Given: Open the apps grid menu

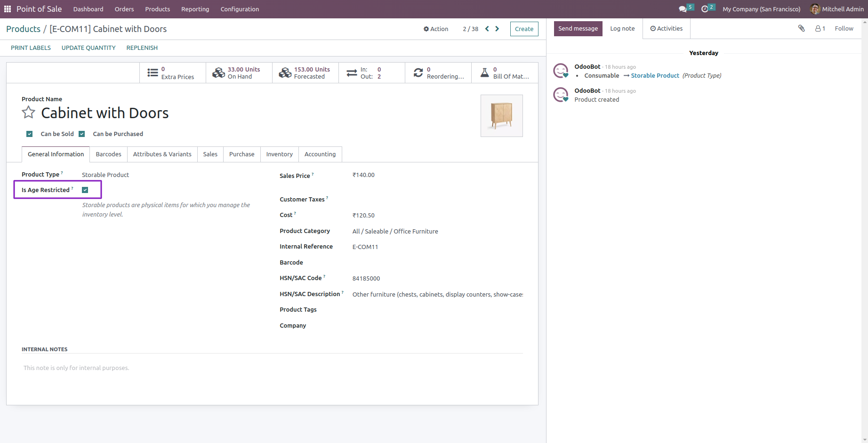Looking at the screenshot, I should 7,9.
